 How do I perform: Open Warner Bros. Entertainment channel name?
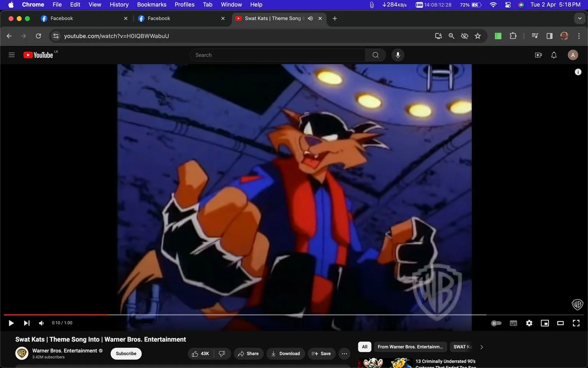click(x=65, y=351)
